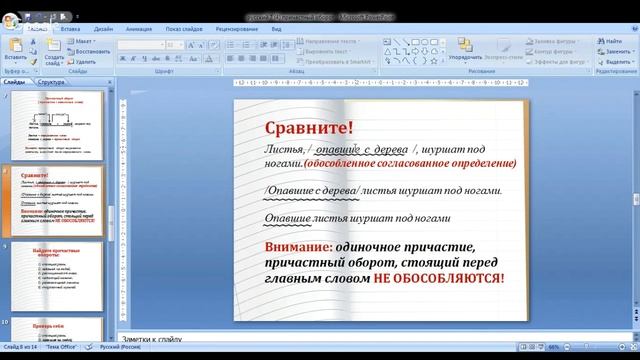Image resolution: width=640 pixels, height=360 pixels.
Task: Click the Office button orb
Action: [x=10, y=20]
